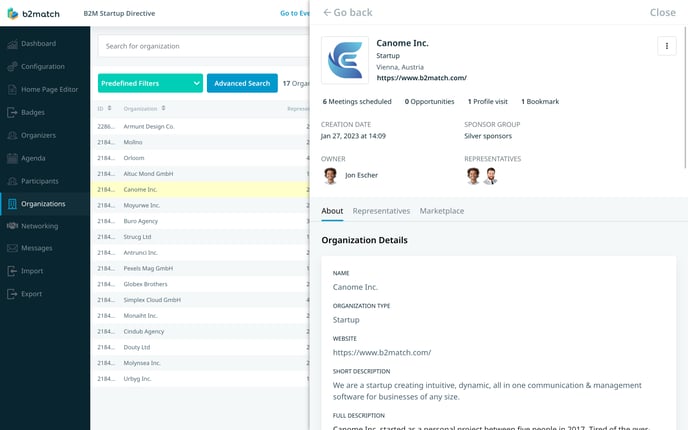688x430 pixels.
Task: Select the Moyurwe Inc. row
Action: (x=200, y=205)
